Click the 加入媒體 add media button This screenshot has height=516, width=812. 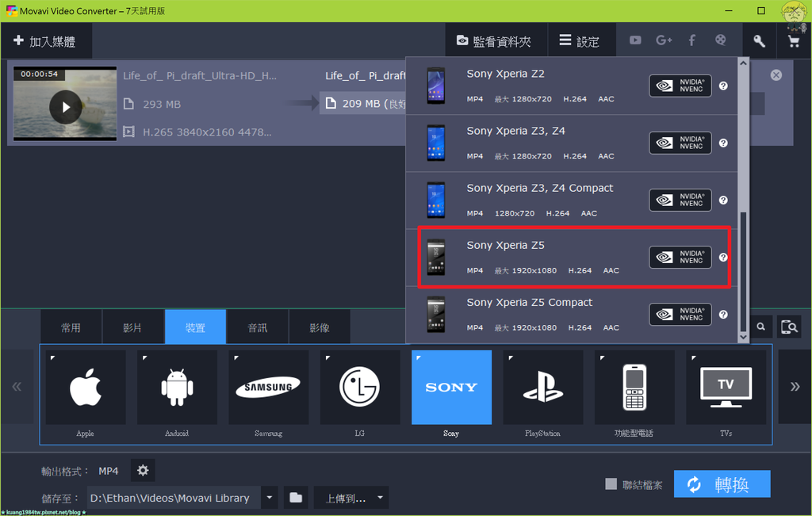(45, 41)
